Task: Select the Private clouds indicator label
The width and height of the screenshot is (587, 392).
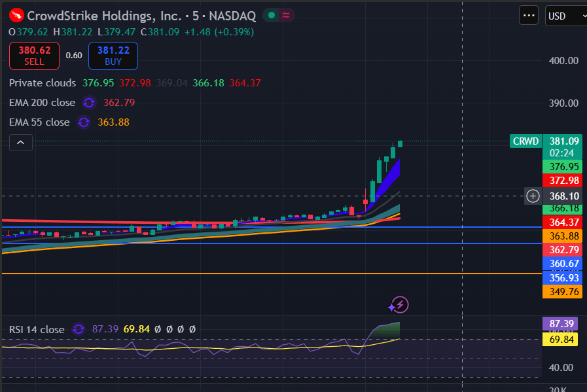Action: [43, 82]
